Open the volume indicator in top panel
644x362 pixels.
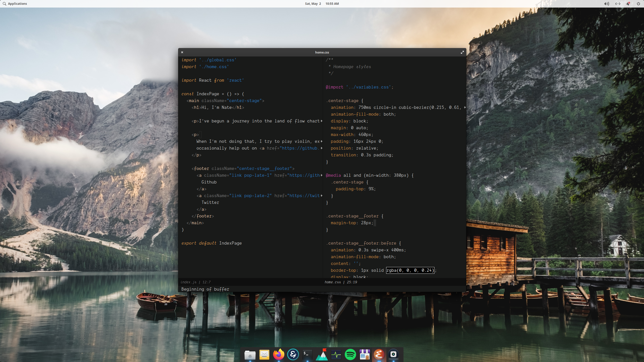607,4
